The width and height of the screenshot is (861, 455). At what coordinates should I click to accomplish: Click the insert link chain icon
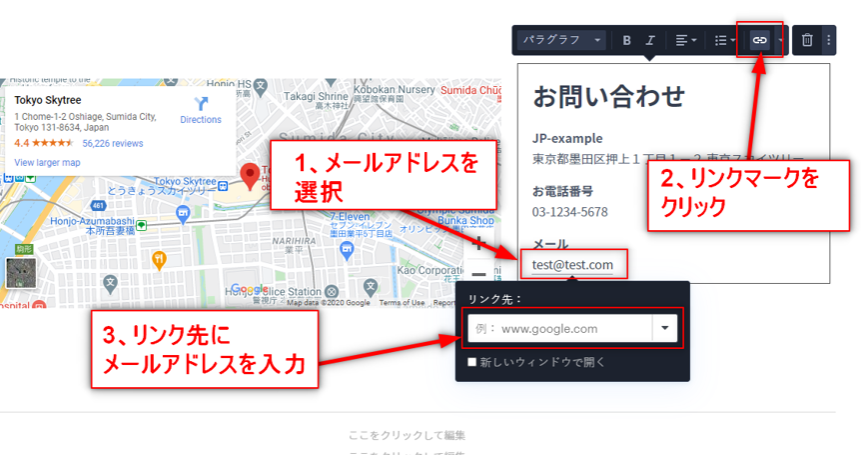tap(759, 40)
